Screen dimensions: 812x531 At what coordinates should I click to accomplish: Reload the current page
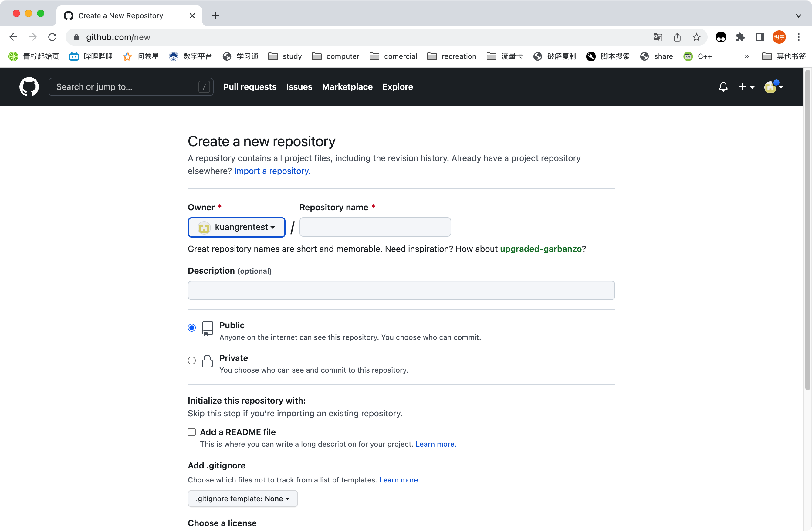coord(52,37)
